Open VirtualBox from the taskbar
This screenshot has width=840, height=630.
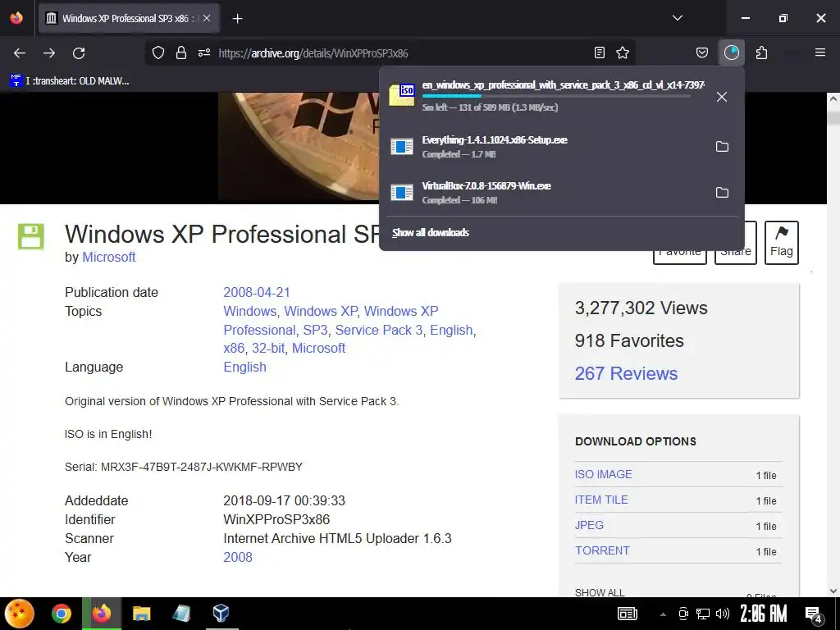[x=221, y=614]
